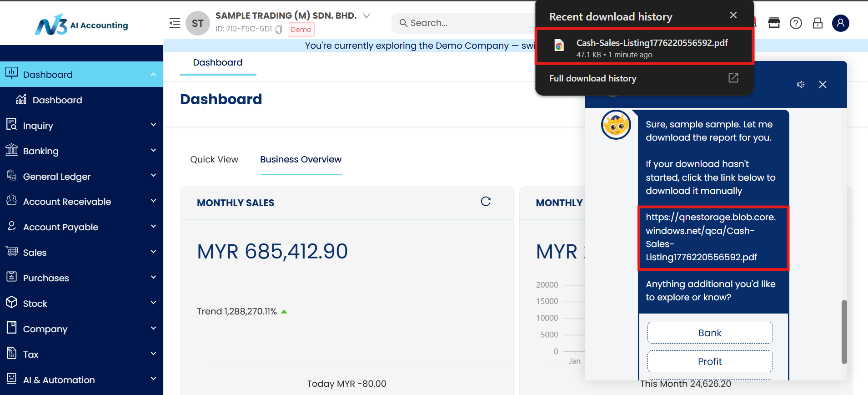The width and height of the screenshot is (868, 395).
Task: Open the downloaded Cash-Sales-Listing PDF file
Action: click(x=644, y=47)
